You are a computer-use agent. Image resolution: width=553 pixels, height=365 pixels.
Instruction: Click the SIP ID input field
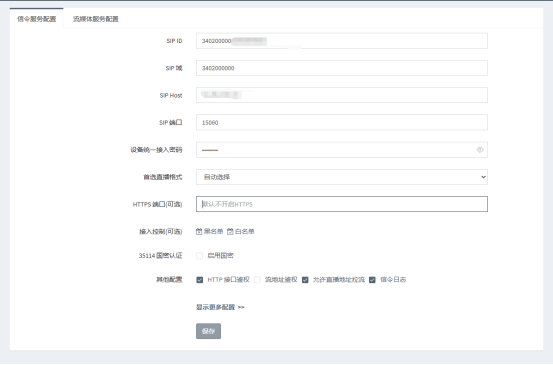click(342, 41)
